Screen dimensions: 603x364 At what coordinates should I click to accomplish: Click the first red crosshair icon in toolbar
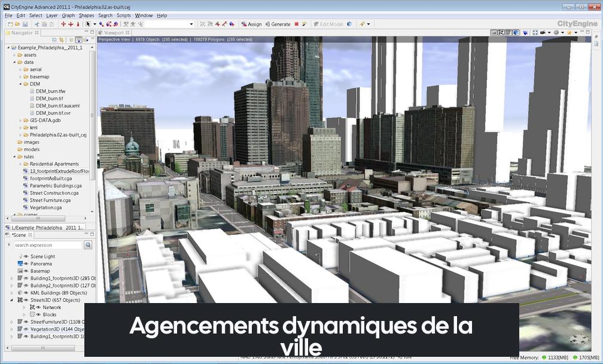pos(63,25)
